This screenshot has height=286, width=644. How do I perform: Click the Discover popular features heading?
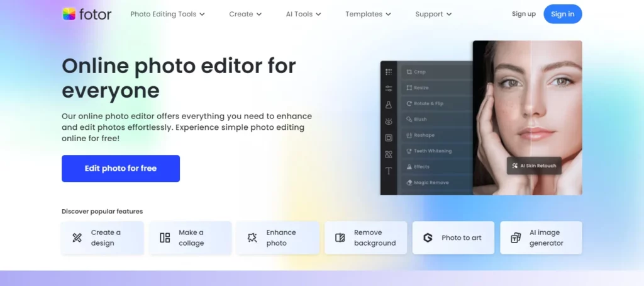[x=103, y=212]
